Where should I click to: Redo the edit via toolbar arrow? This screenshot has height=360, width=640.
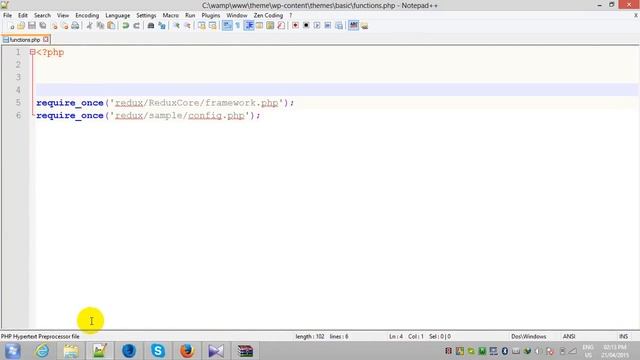pos(136,26)
